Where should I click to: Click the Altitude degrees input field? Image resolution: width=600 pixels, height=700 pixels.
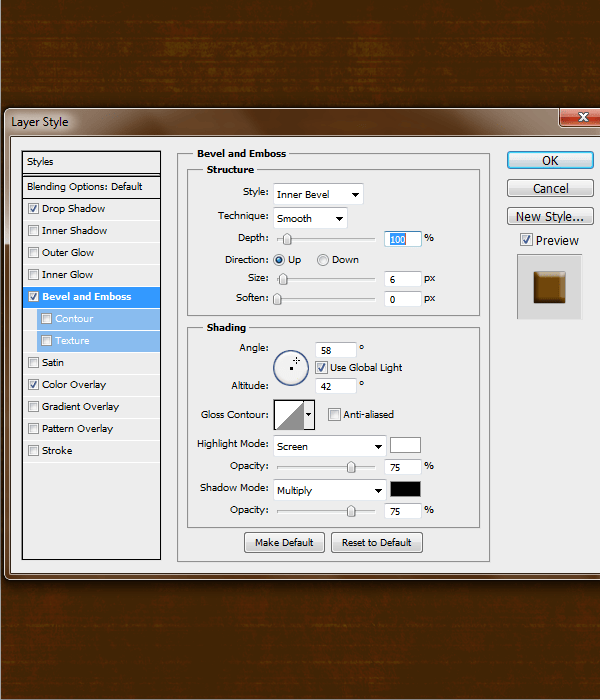(x=336, y=386)
